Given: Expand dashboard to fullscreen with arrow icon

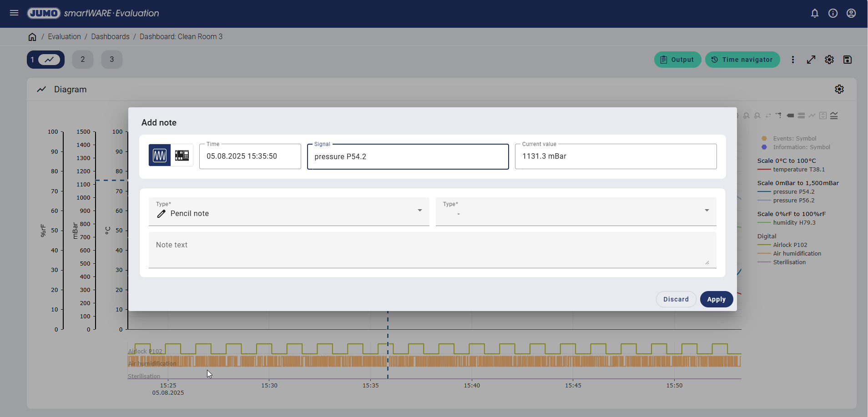Looking at the screenshot, I should click(x=811, y=60).
